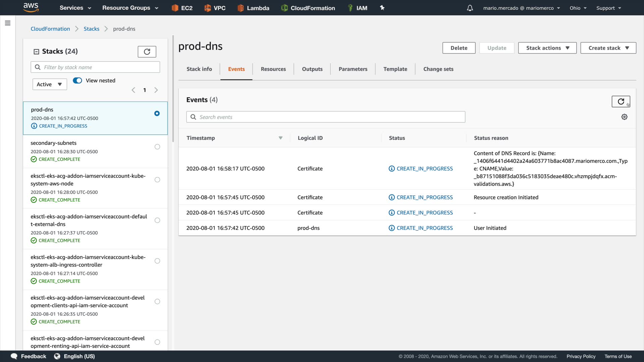Image resolution: width=644 pixels, height=362 pixels.
Task: Open the EC2 service shortcut
Action: click(182, 8)
